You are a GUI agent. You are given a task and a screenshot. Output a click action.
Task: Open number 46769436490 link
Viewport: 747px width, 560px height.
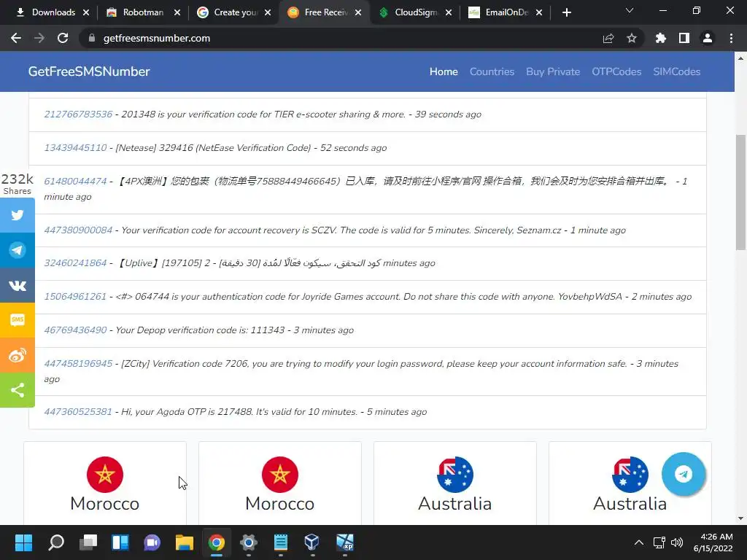point(75,330)
